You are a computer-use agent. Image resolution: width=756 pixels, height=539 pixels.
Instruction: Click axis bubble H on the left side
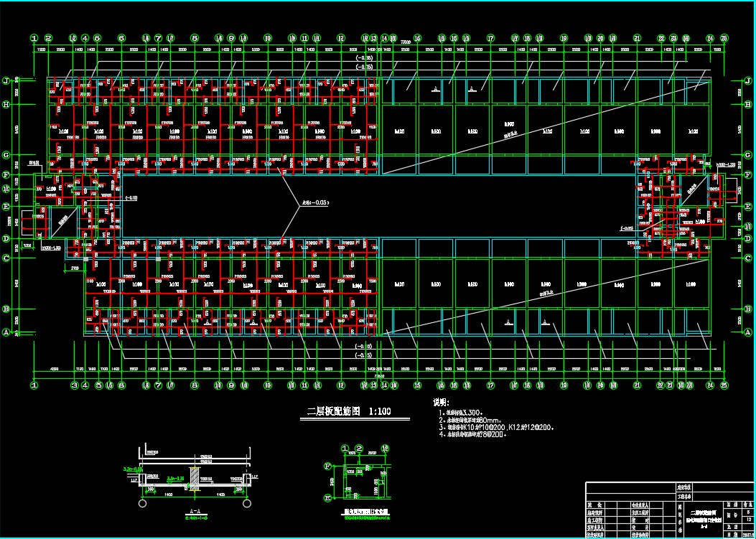click(6, 104)
